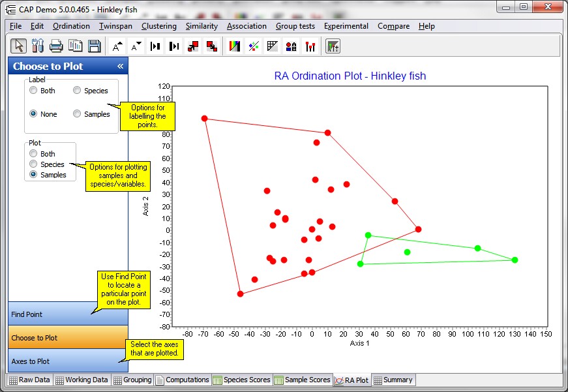Select Plot option Both
The height and width of the screenshot is (392, 568).
click(x=42, y=154)
